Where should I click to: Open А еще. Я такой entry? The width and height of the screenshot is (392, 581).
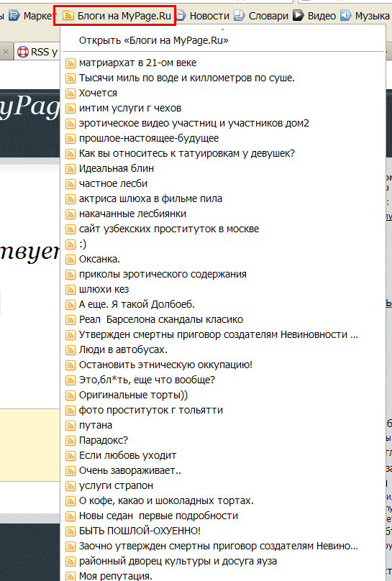point(222,305)
